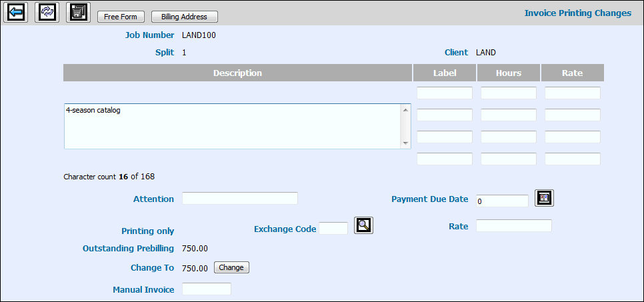Select the first Hours column input box
644x302 pixels.
[x=508, y=93]
